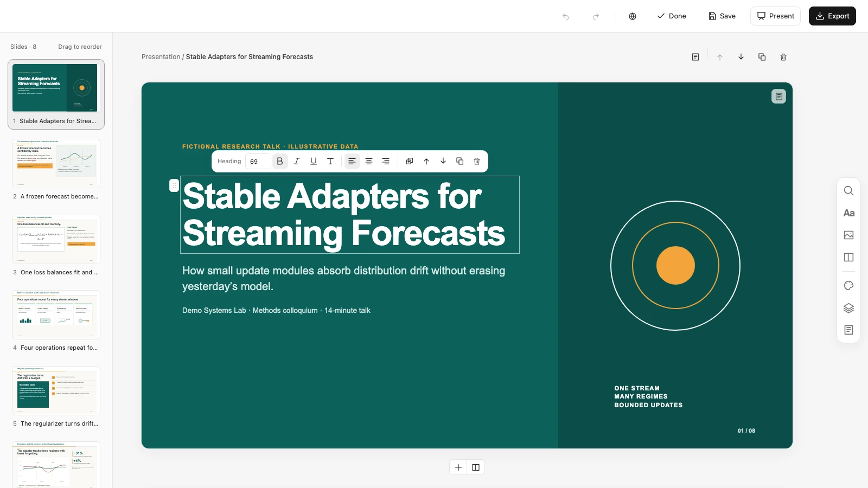Click layout button beside plus below slide
The image size is (868, 488).
[x=476, y=467]
